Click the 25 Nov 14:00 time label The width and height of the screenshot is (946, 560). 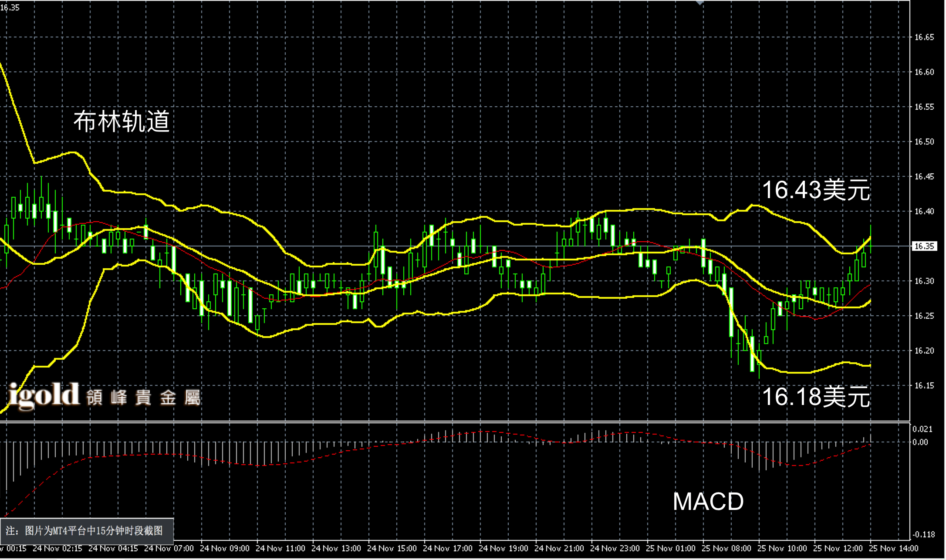(x=893, y=549)
